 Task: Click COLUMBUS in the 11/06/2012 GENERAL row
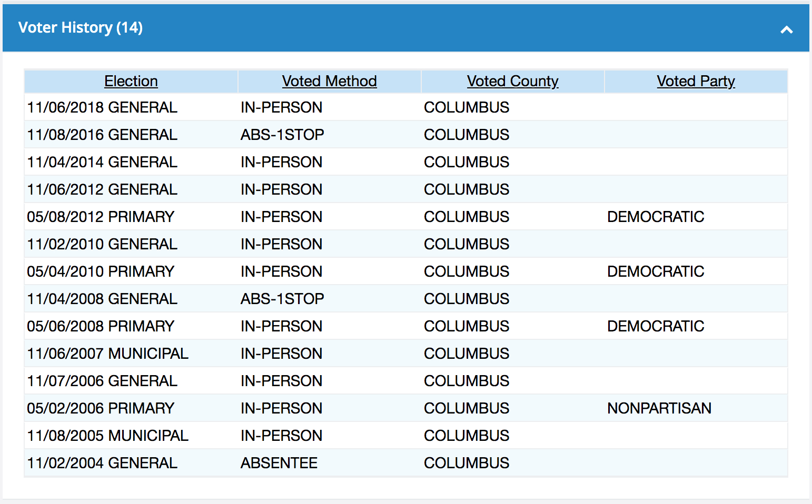(x=467, y=189)
